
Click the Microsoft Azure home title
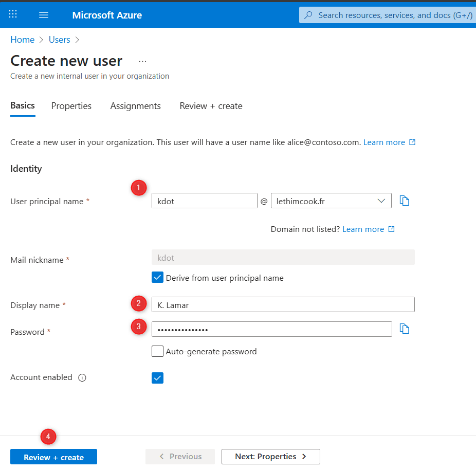point(107,15)
